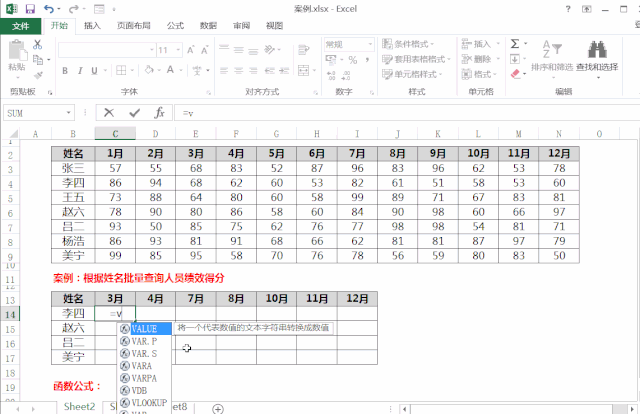Select VLOOKUP from the autocomplete list

click(x=144, y=403)
